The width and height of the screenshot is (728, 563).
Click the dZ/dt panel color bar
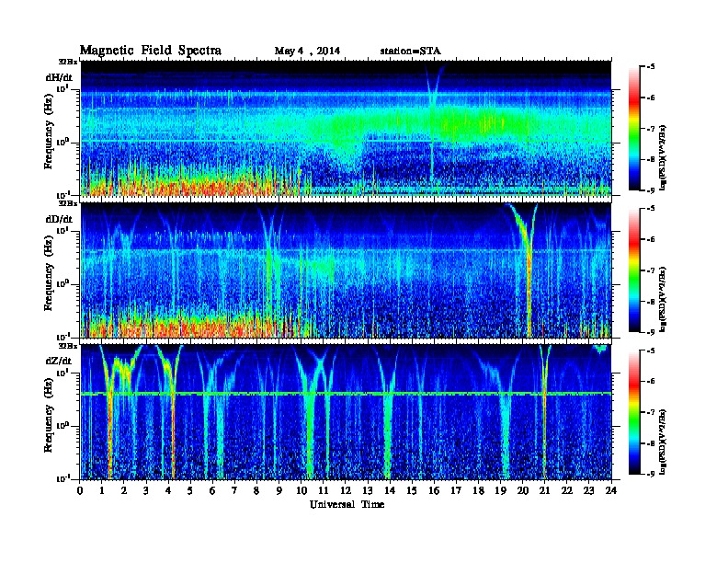[x=634, y=411]
